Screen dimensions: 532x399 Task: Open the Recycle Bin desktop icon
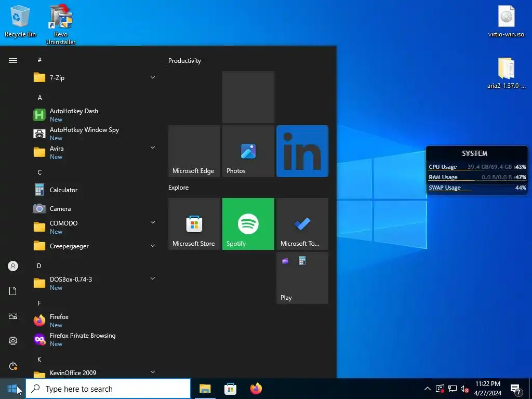[20, 21]
